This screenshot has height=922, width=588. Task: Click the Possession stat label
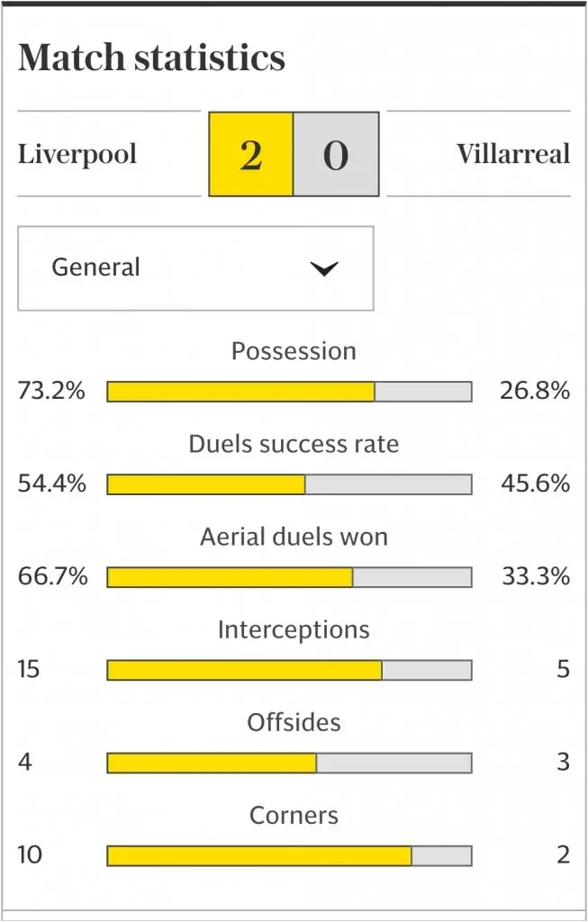[294, 351]
